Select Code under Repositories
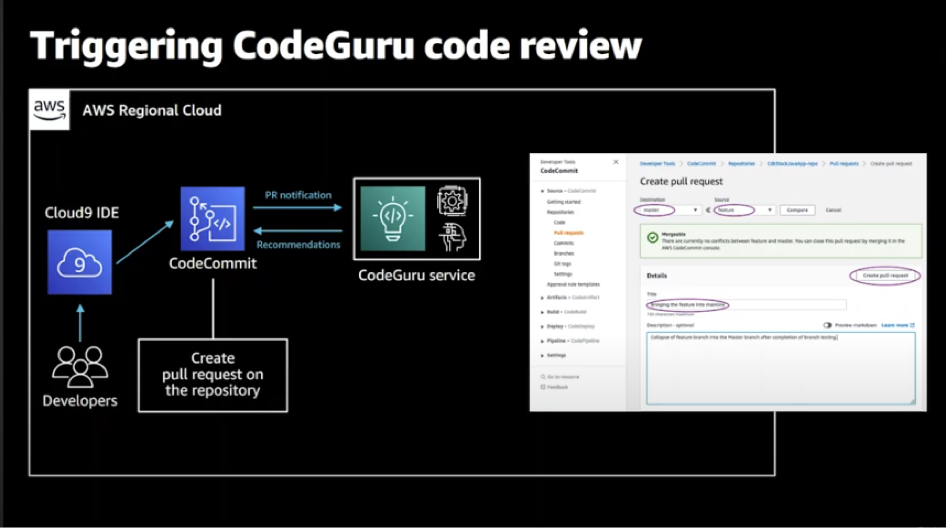946x528 pixels. pos(559,222)
